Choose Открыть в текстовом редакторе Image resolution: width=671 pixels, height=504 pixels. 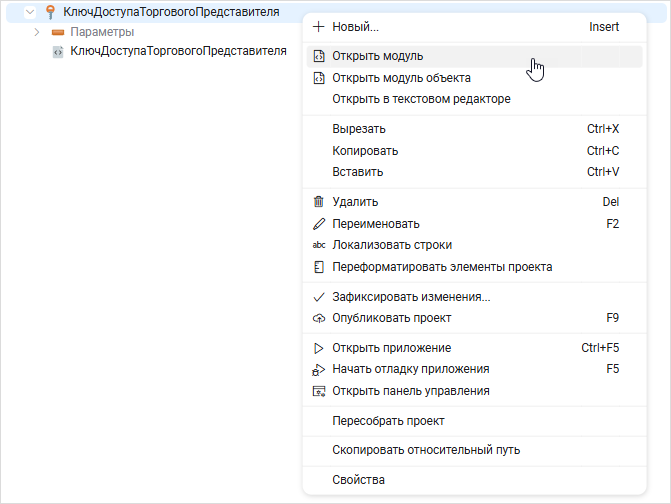tap(474, 99)
